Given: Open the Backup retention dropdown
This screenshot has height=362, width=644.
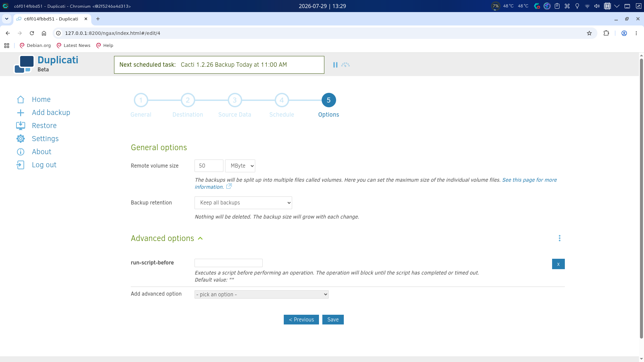Looking at the screenshot, I should click(x=243, y=203).
